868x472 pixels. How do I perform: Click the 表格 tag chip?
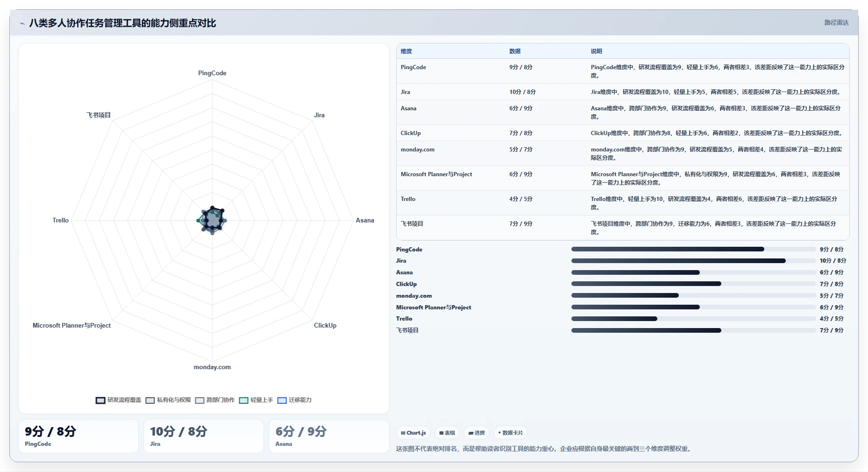tap(447, 433)
